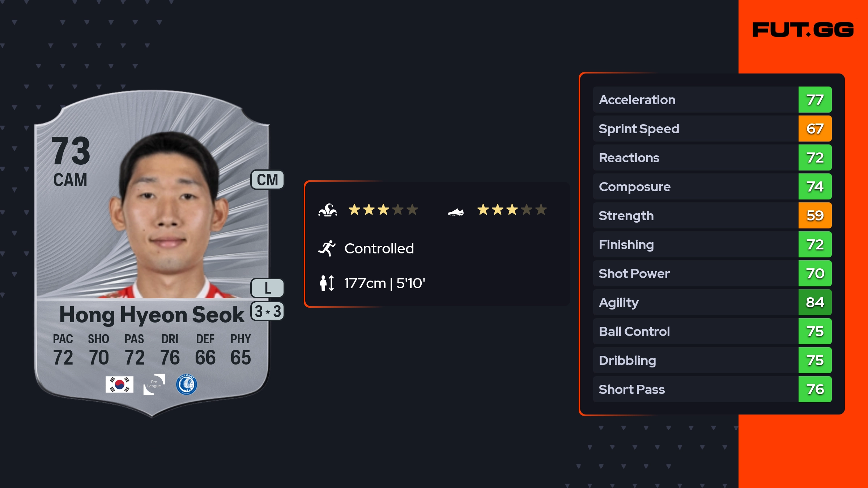
Task: Click the skill moves jester icon
Action: tap(328, 210)
